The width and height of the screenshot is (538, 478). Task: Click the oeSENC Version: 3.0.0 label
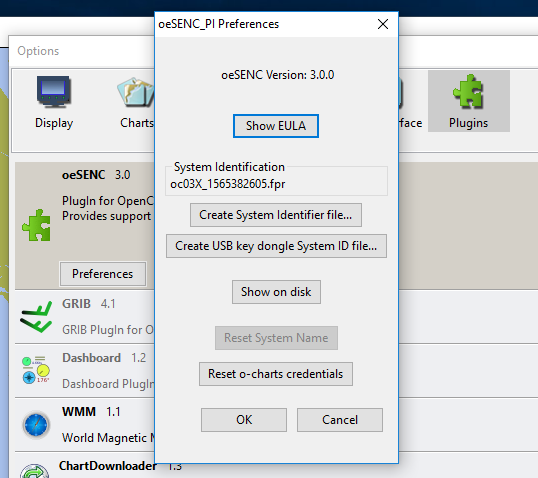pyautogui.click(x=278, y=75)
